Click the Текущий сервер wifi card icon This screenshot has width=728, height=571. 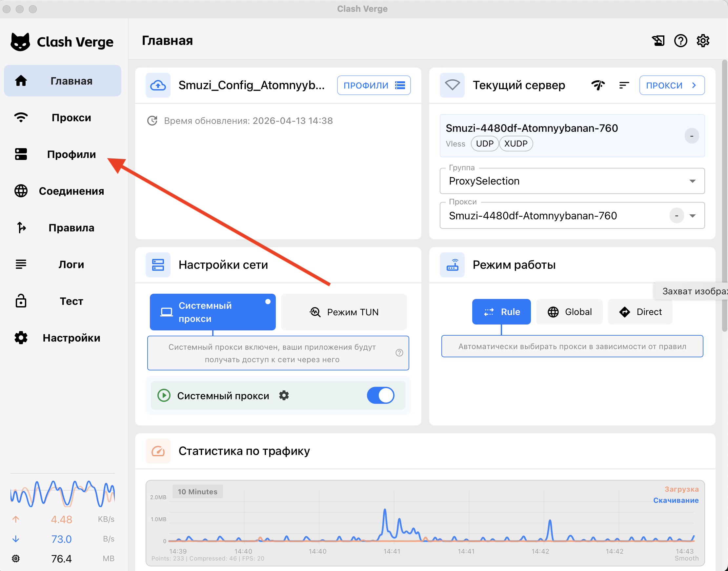(452, 85)
